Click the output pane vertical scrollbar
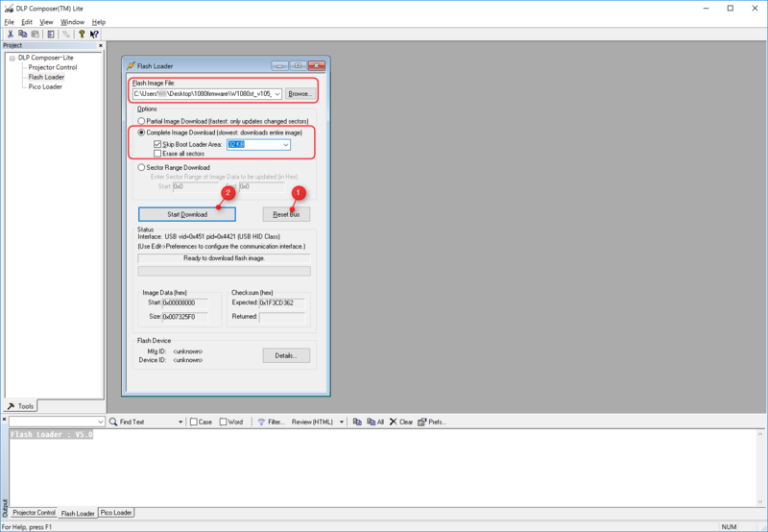 760,468
